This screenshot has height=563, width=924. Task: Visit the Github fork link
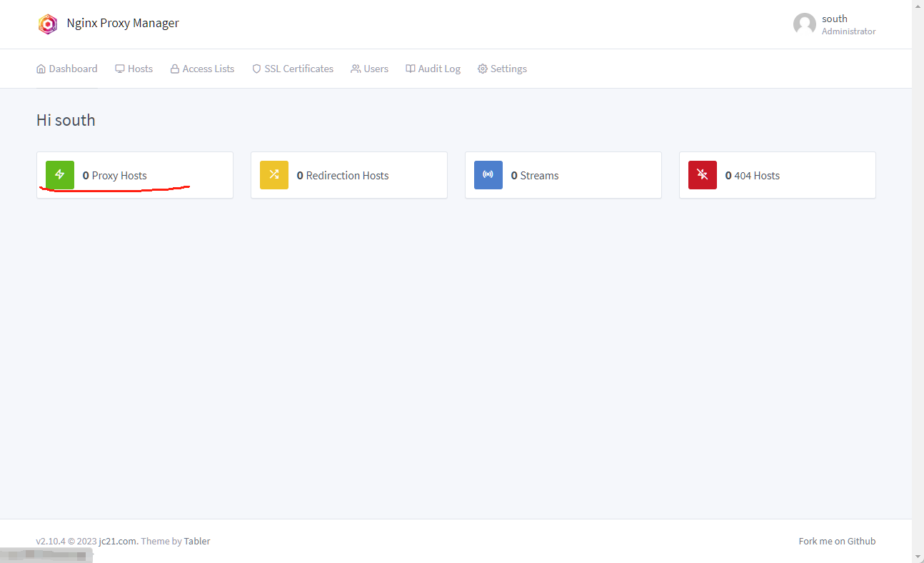tap(861, 541)
